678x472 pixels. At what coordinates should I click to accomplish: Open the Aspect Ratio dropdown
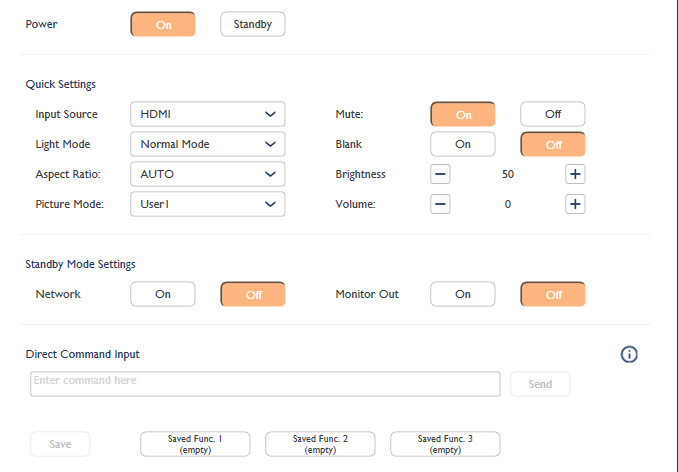(208, 174)
